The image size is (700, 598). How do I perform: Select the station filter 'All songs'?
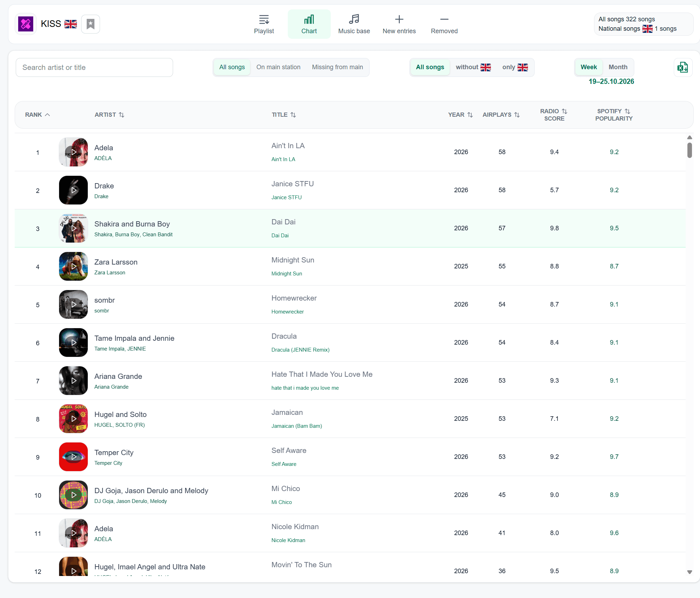coord(232,67)
